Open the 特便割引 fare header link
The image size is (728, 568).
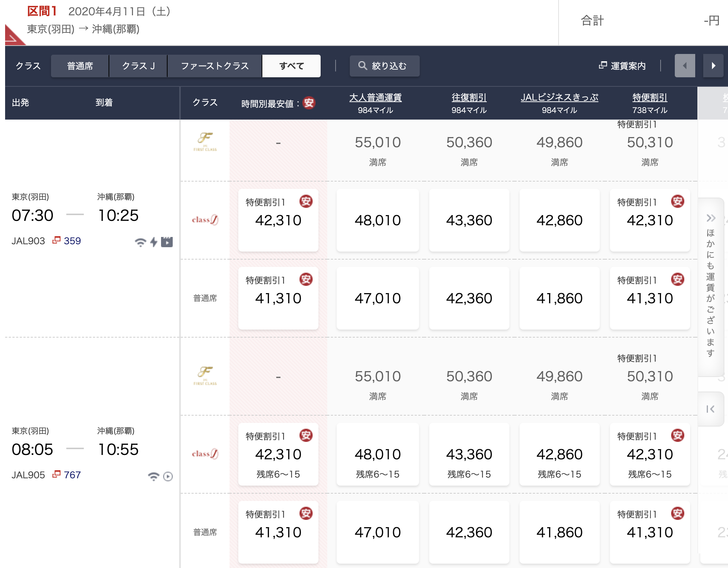click(x=650, y=97)
